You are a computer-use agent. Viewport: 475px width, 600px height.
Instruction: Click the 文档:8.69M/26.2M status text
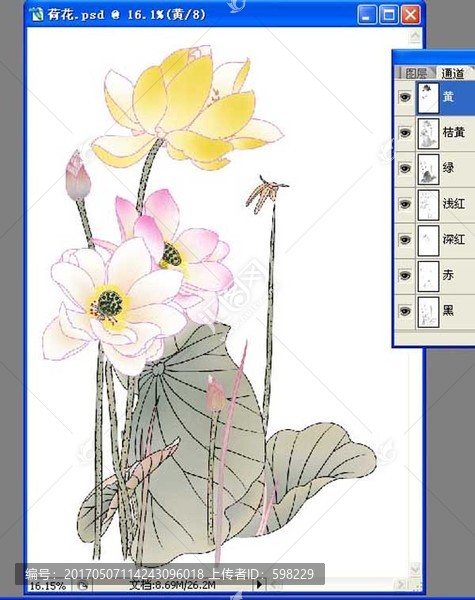coord(172,585)
